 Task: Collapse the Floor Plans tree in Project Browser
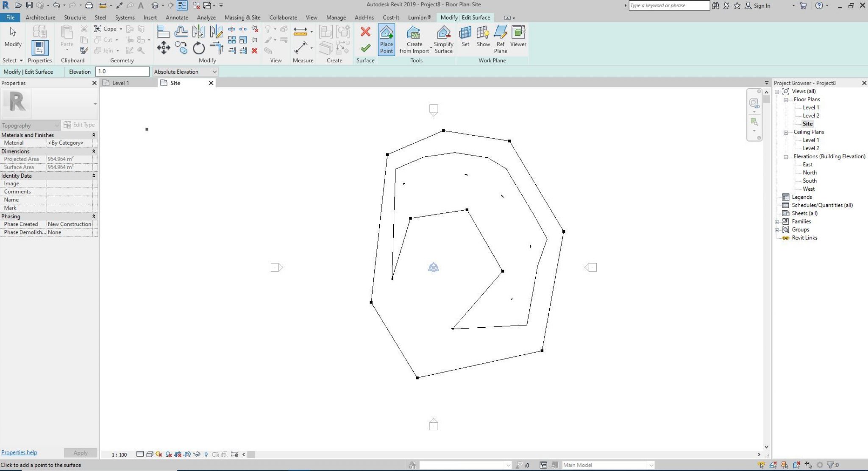(x=787, y=99)
